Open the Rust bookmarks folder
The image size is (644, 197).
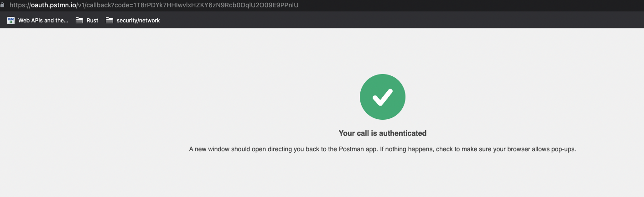click(x=87, y=20)
